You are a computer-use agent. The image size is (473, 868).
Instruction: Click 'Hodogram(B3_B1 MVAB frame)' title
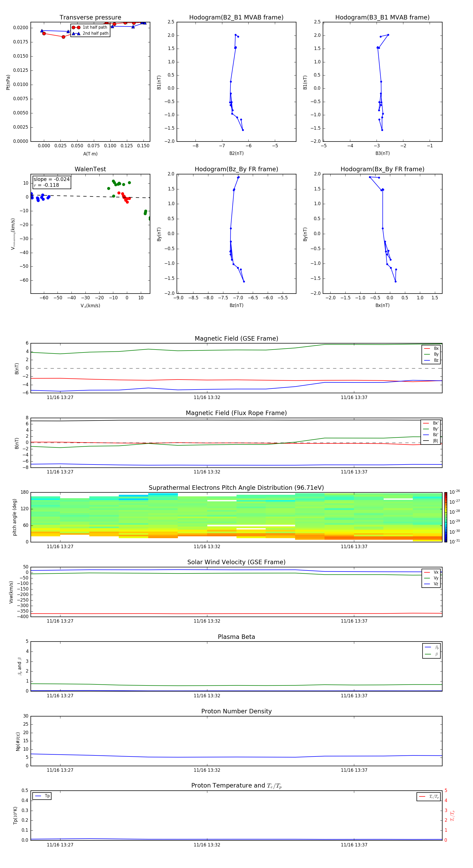pyautogui.click(x=382, y=18)
